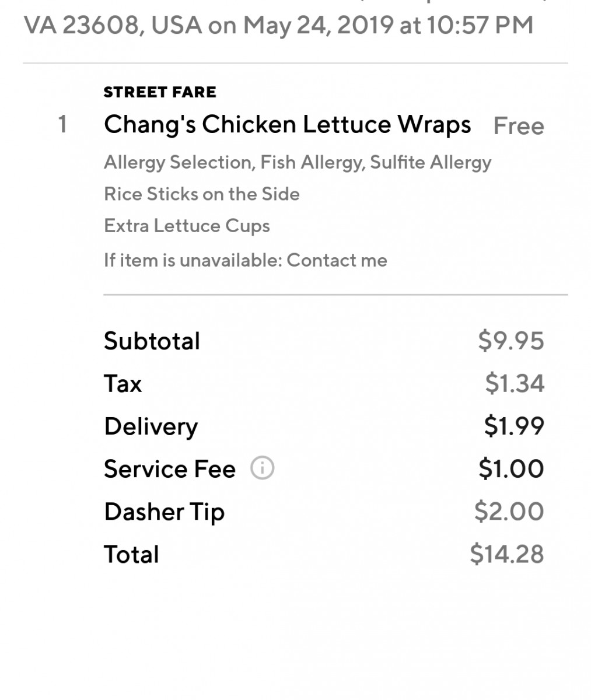Viewport: 591px width, 700px height.
Task: Tap the Delivery fee label
Action: click(x=151, y=426)
